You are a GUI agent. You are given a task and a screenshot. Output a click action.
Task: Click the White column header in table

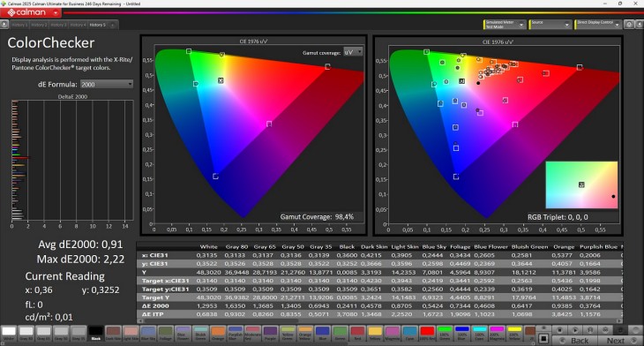coord(209,247)
